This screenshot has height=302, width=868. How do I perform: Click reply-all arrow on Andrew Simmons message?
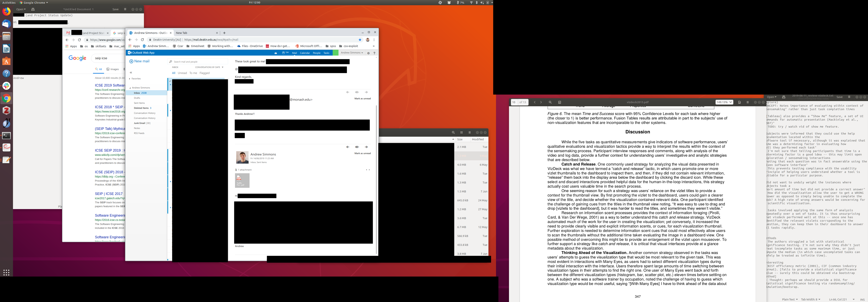(357, 147)
